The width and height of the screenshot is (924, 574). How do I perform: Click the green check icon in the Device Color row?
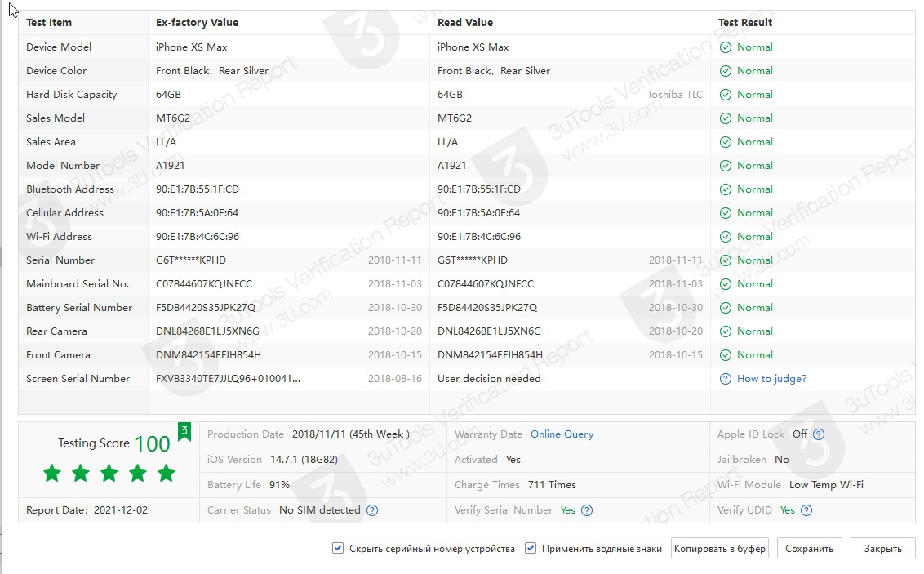[726, 71]
